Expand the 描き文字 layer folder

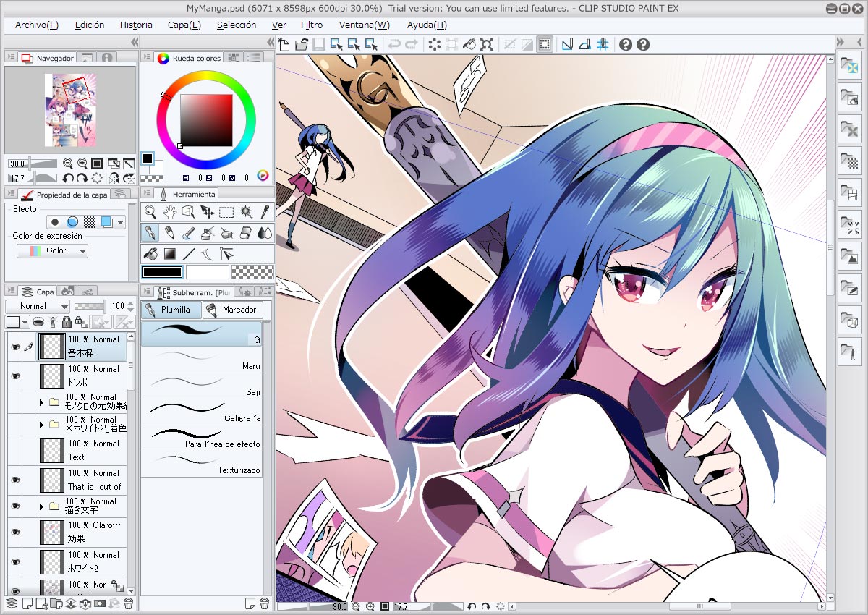click(x=41, y=506)
